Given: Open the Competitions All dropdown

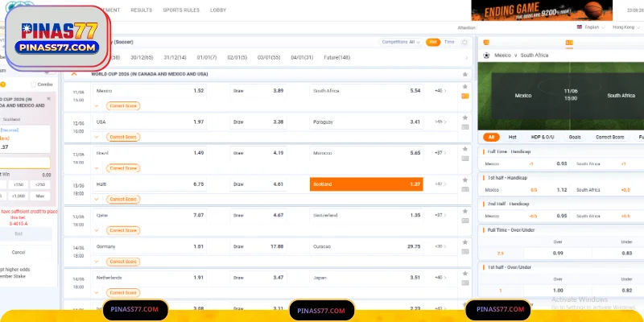Looking at the screenshot, I should pyautogui.click(x=401, y=43).
